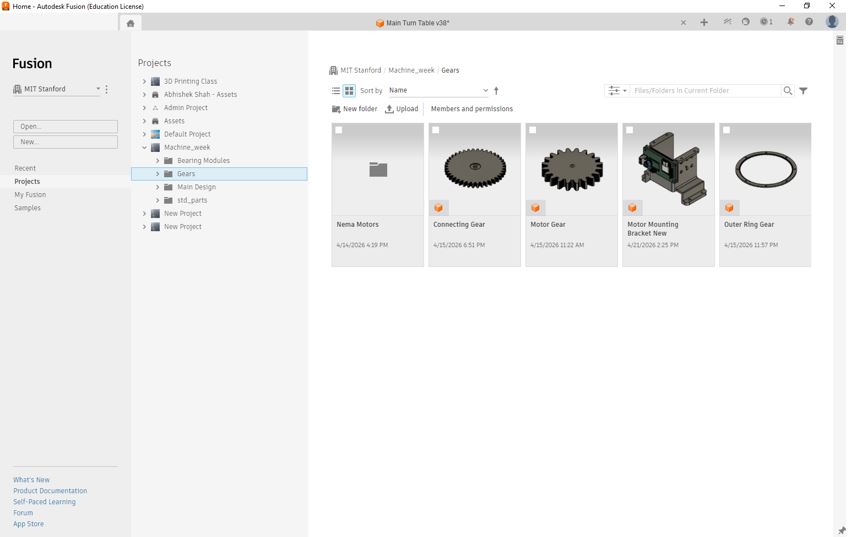
Task: Open the extensions icon in the top bar
Action: point(727,22)
